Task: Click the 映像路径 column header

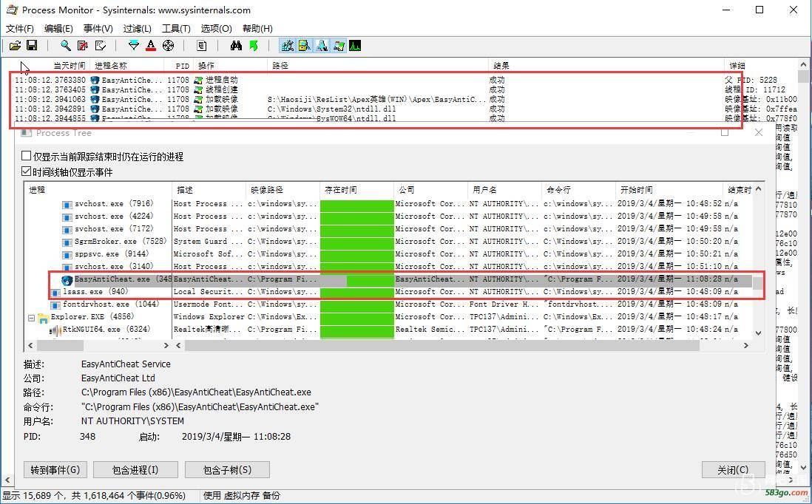Action: coord(282,190)
